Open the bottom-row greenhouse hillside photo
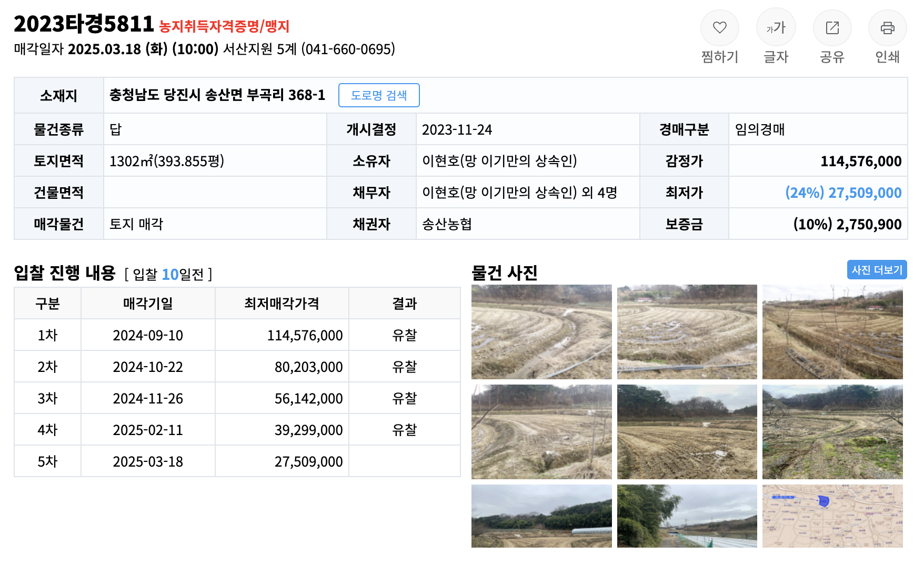Screen dimensions: 924x565 click(x=541, y=516)
